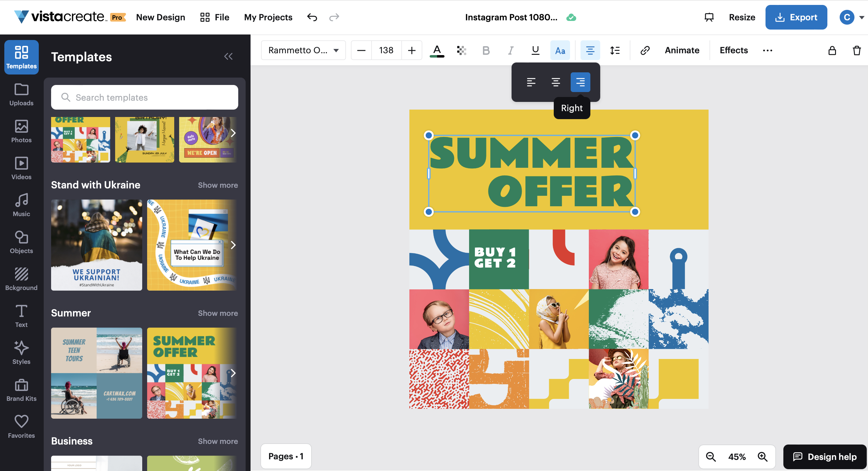868x471 pixels.
Task: Open the transparency checkerboard icon
Action: click(461, 50)
